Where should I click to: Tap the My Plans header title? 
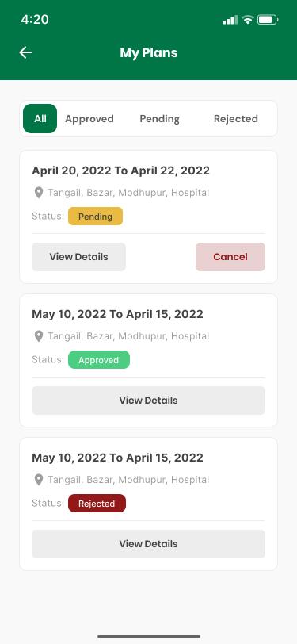(149, 52)
